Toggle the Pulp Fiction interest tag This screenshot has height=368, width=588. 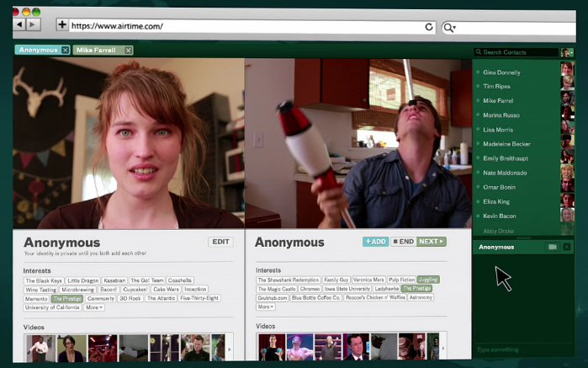401,280
